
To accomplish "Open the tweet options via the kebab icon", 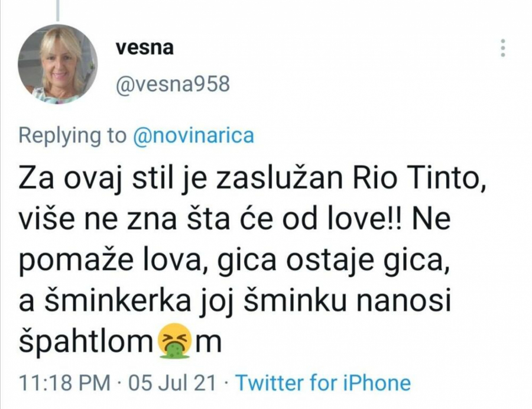I will pyautogui.click(x=502, y=47).
